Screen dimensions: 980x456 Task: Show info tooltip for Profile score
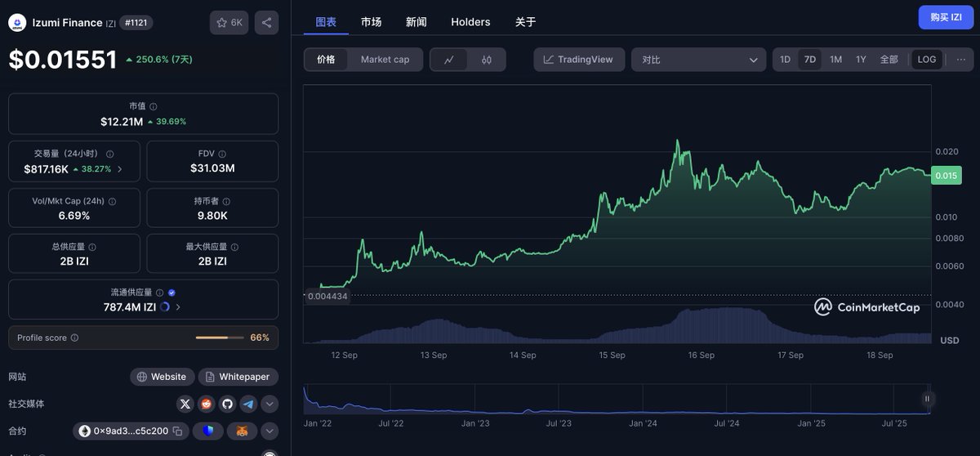pyautogui.click(x=74, y=338)
